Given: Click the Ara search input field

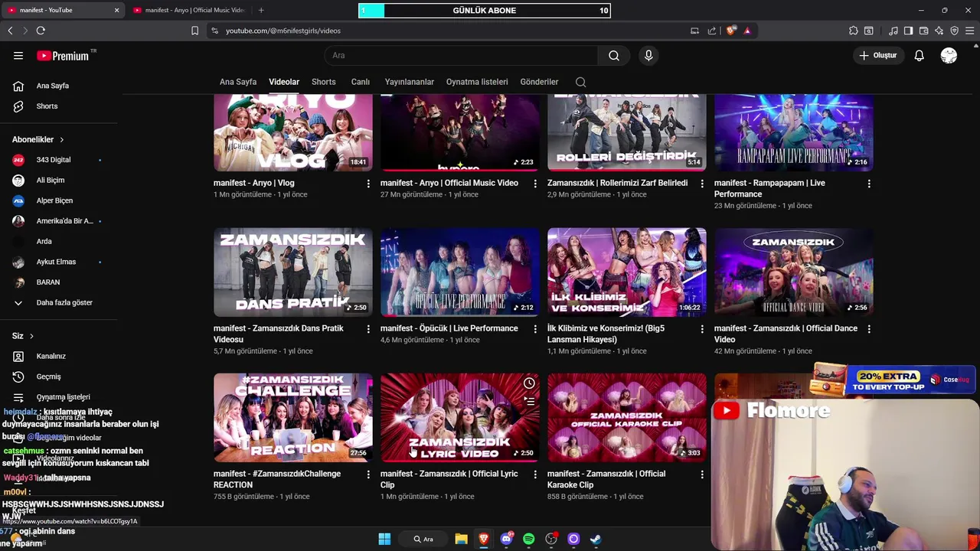Looking at the screenshot, I should point(462,55).
